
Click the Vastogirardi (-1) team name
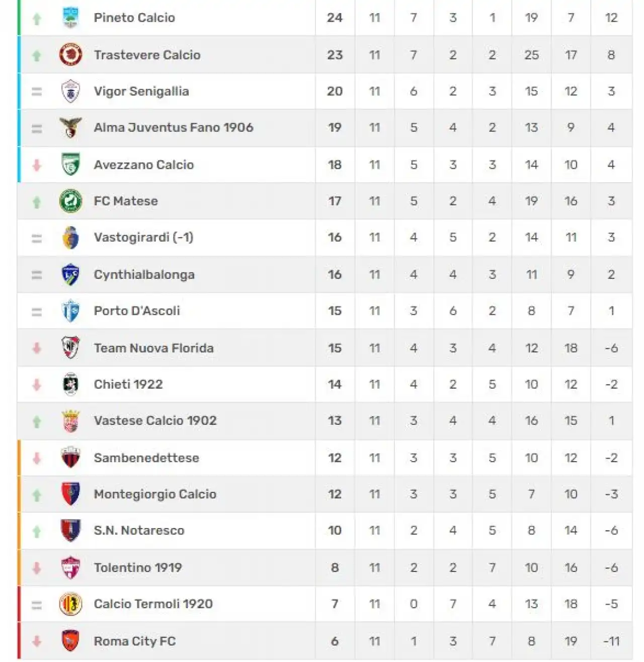[143, 237]
